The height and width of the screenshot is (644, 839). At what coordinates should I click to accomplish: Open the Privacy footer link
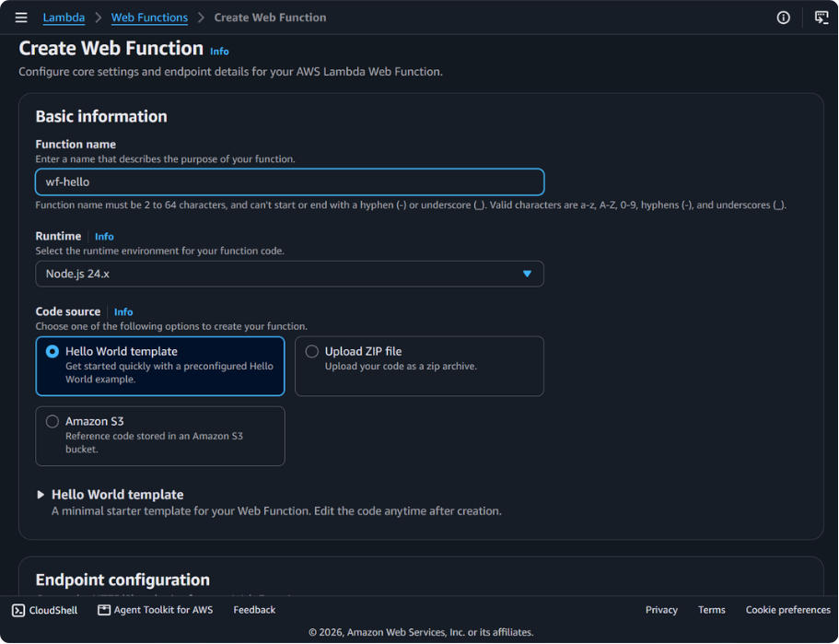pos(661,610)
